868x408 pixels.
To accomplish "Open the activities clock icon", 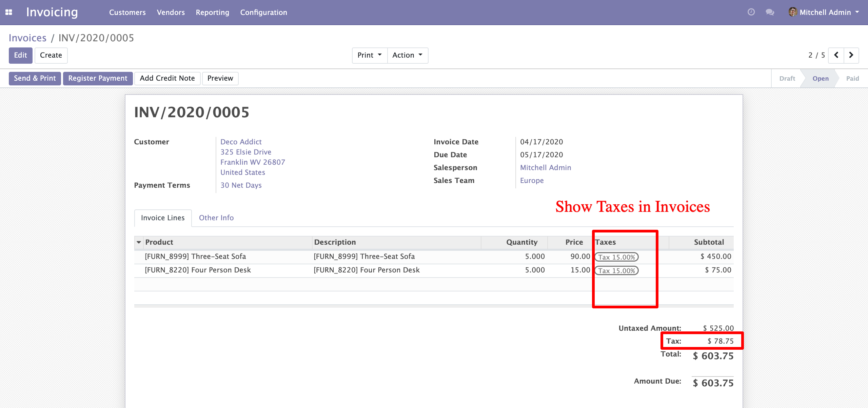I will pos(751,12).
